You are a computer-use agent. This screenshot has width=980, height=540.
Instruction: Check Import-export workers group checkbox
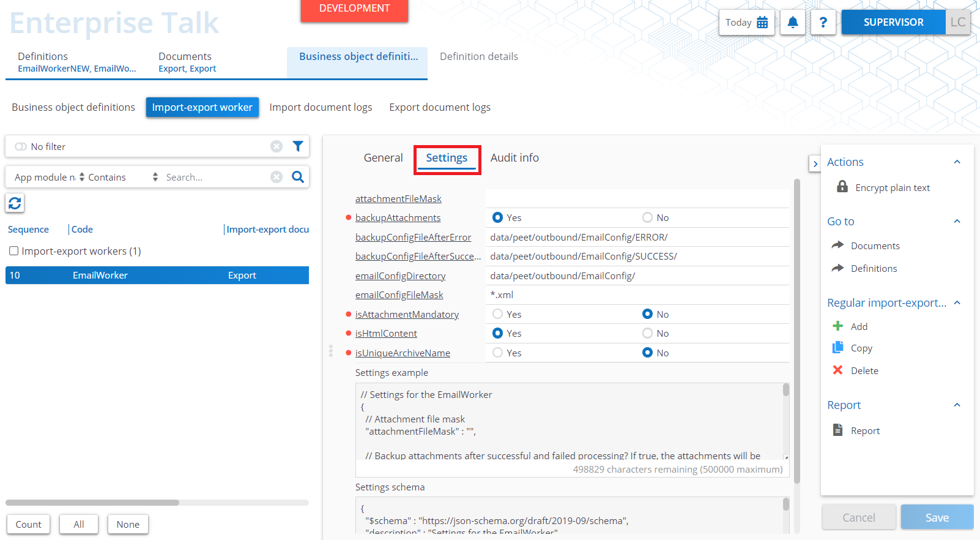[13, 251]
